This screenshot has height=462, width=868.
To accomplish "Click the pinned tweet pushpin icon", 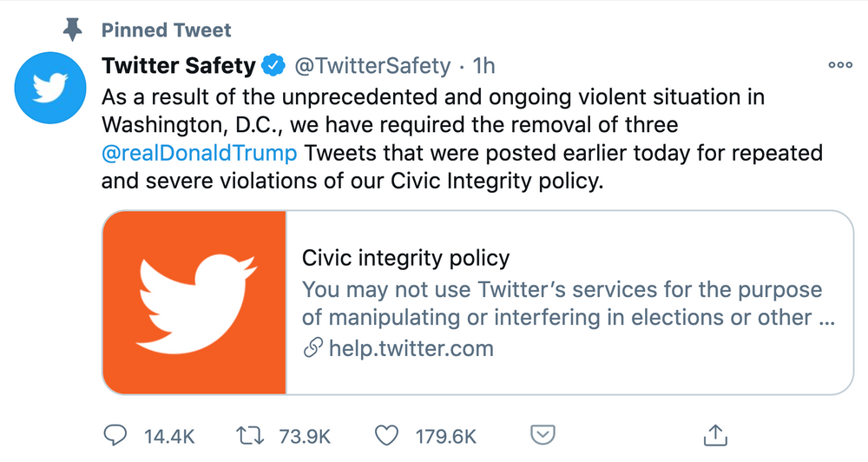I will [72, 30].
